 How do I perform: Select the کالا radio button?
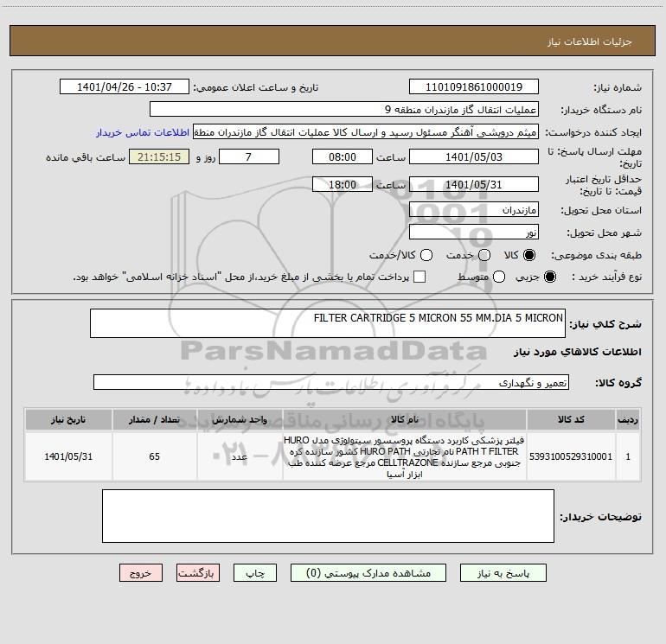[x=529, y=255]
